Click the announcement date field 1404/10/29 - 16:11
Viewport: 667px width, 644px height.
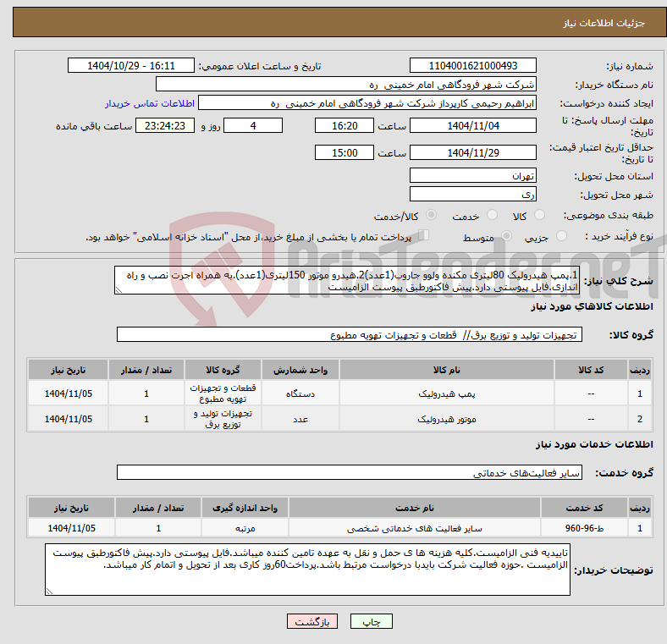[x=131, y=65]
